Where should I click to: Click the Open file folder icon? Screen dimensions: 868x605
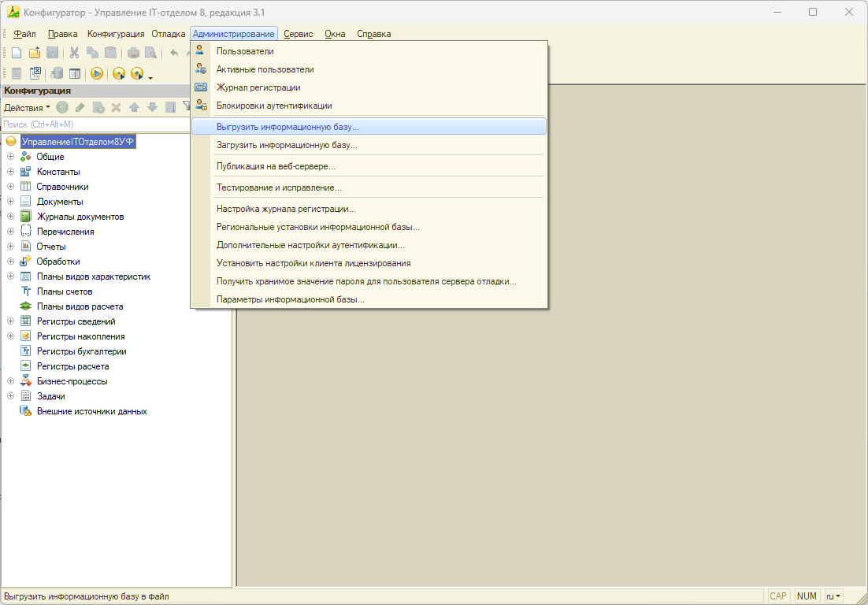(35, 53)
